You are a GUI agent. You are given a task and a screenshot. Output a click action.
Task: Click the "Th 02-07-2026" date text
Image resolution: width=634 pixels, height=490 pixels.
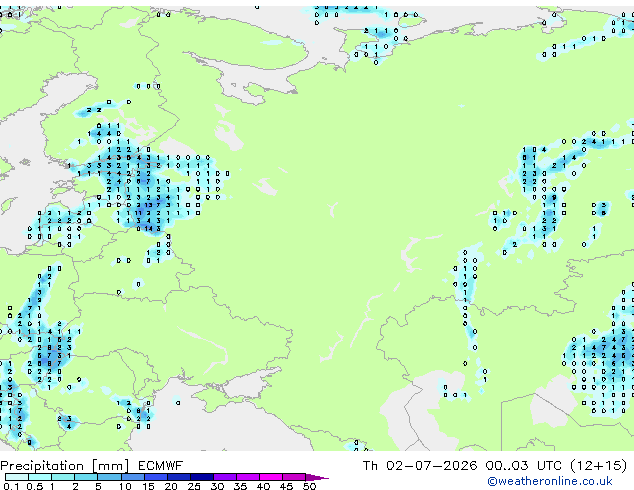(420, 466)
